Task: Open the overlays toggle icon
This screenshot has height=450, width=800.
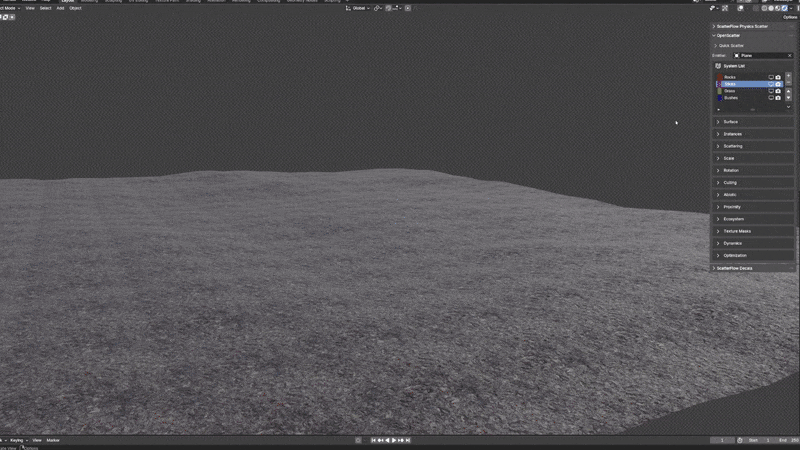Action: (741, 8)
